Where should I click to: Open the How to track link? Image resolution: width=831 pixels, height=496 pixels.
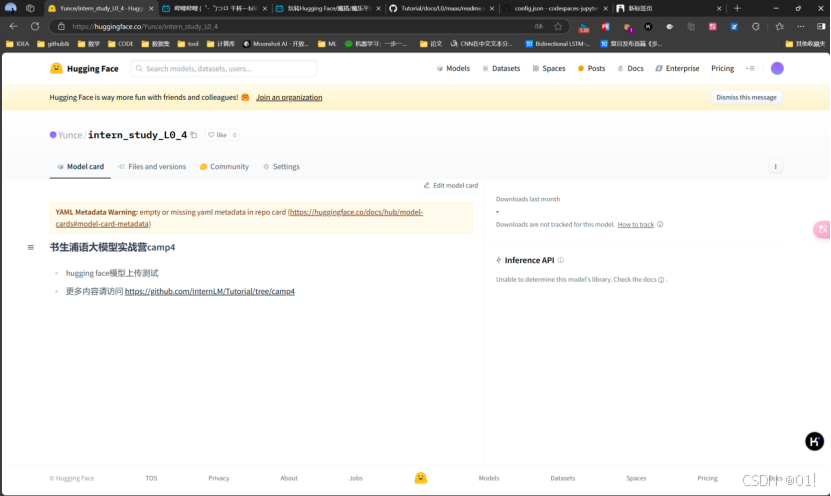[x=635, y=225]
